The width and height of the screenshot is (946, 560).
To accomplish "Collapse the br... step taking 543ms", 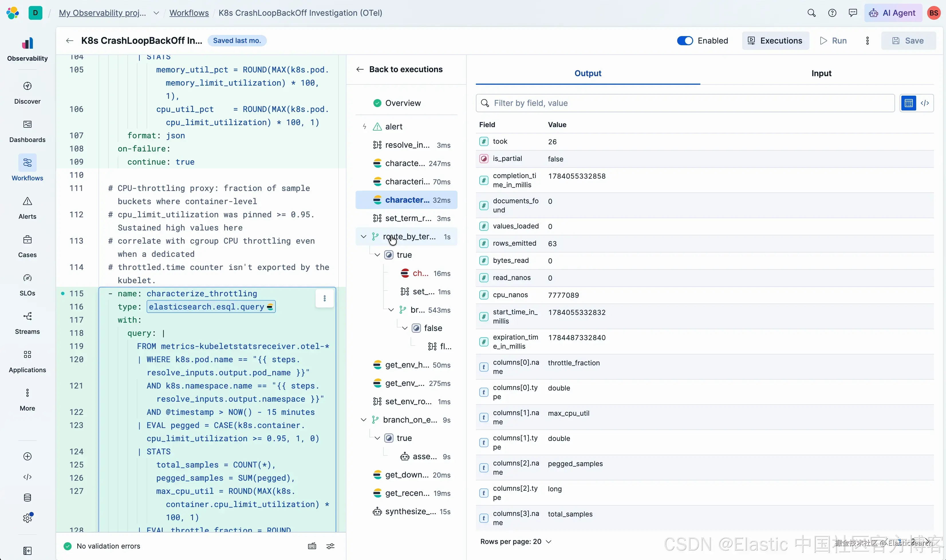I will 391,310.
